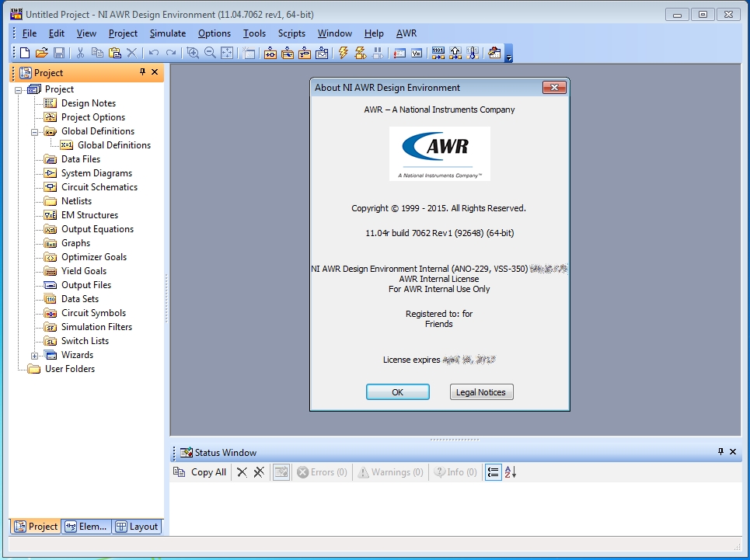The image size is (750, 560).
Task: Click the 1101 data toolbar icon
Action: (x=438, y=53)
